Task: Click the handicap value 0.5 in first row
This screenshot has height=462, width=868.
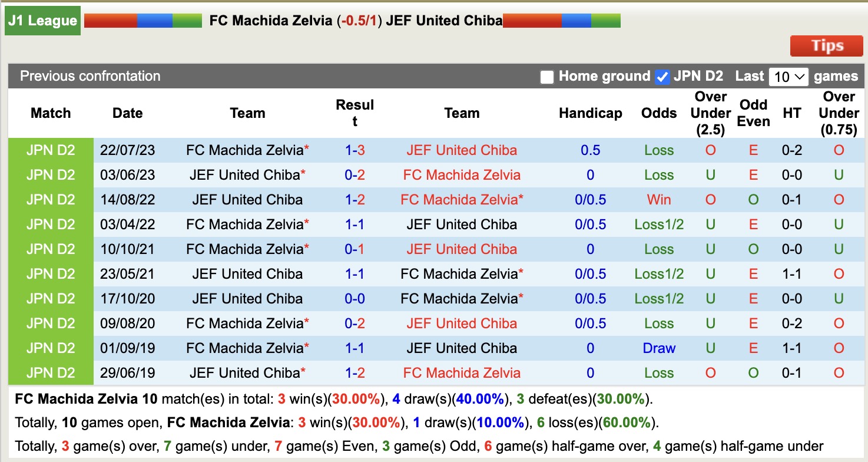Action: point(590,150)
